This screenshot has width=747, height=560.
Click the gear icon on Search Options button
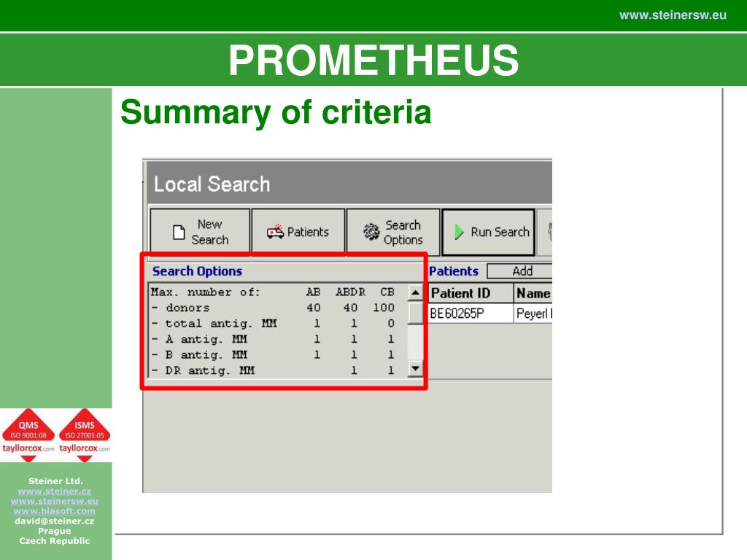tap(371, 232)
